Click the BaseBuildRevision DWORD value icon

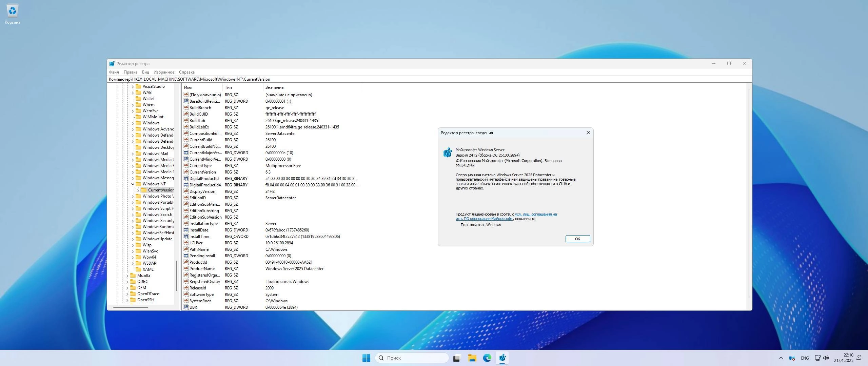coord(186,101)
